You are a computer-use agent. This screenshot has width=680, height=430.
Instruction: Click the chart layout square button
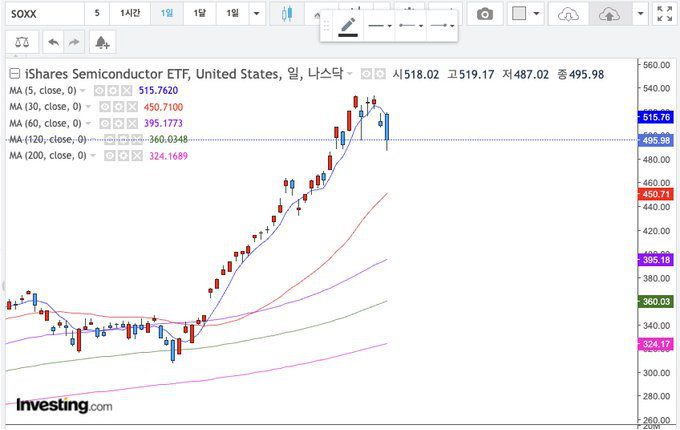[x=519, y=13]
